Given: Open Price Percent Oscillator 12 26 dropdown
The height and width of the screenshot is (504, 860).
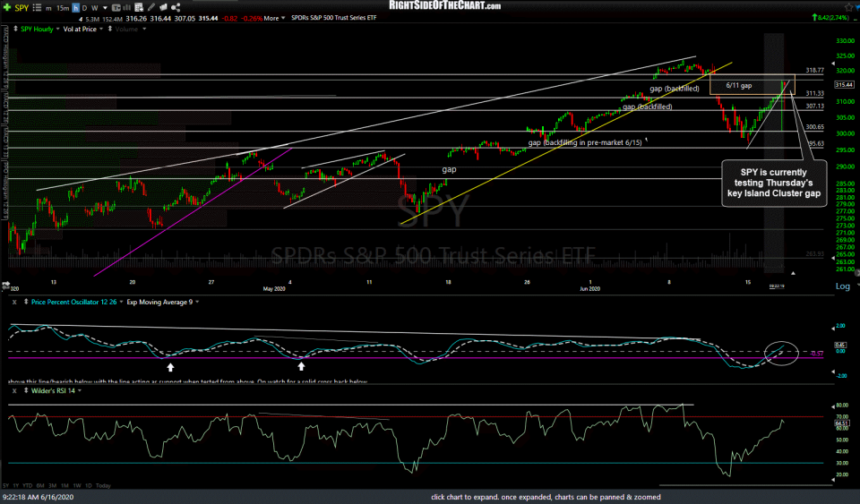Looking at the screenshot, I should tap(121, 302).
